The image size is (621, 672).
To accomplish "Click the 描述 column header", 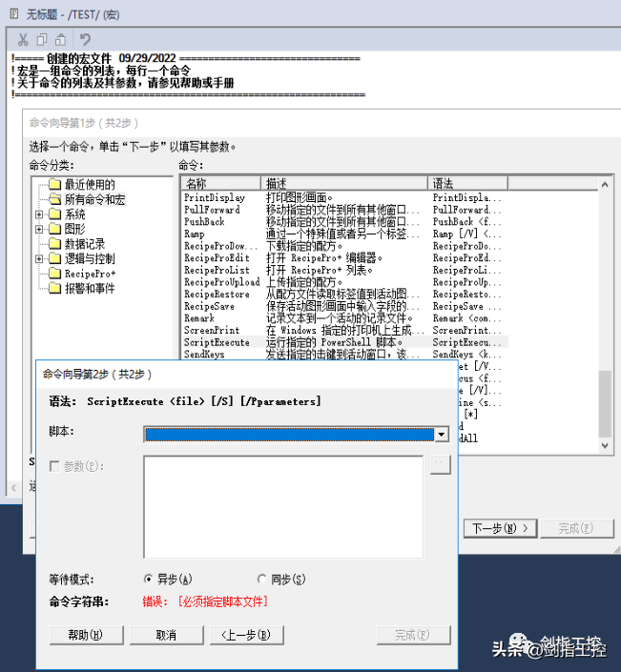I will coord(343,183).
